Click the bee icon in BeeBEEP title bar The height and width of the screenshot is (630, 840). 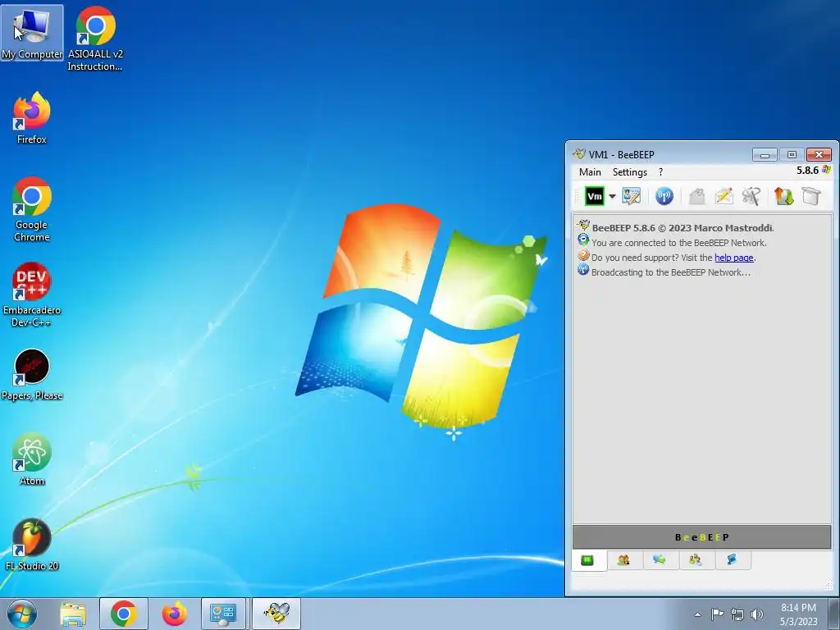578,154
